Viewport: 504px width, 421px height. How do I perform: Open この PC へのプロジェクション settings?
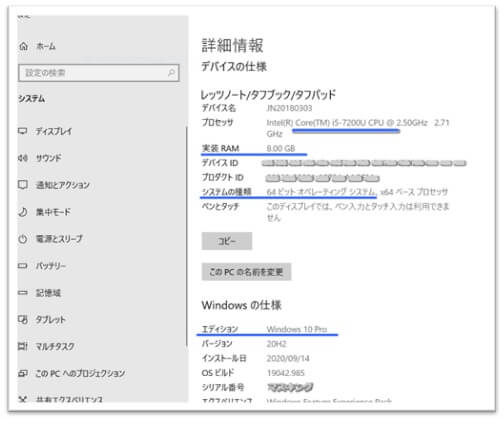tap(80, 373)
